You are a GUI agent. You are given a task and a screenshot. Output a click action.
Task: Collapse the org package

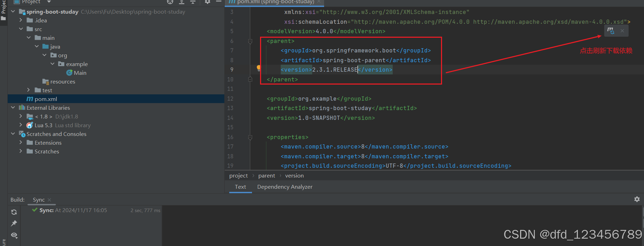44,55
